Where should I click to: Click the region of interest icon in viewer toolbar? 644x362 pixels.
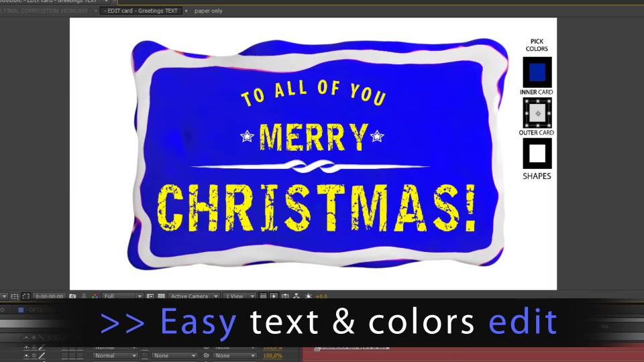pos(15,296)
